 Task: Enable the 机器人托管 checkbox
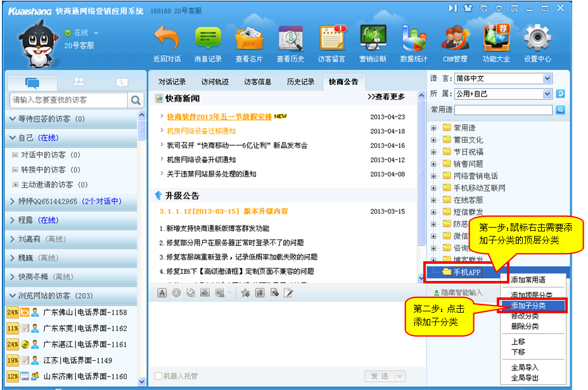coord(158,376)
